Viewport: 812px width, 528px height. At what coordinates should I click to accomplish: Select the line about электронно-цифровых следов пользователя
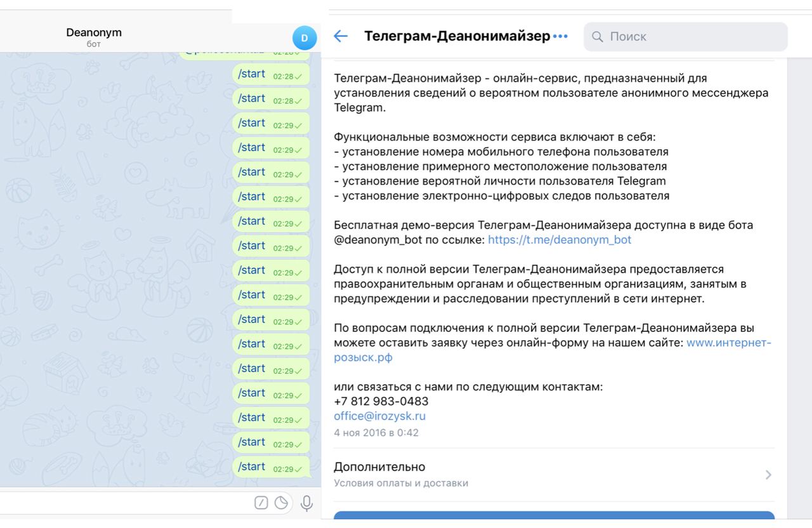coord(502,196)
